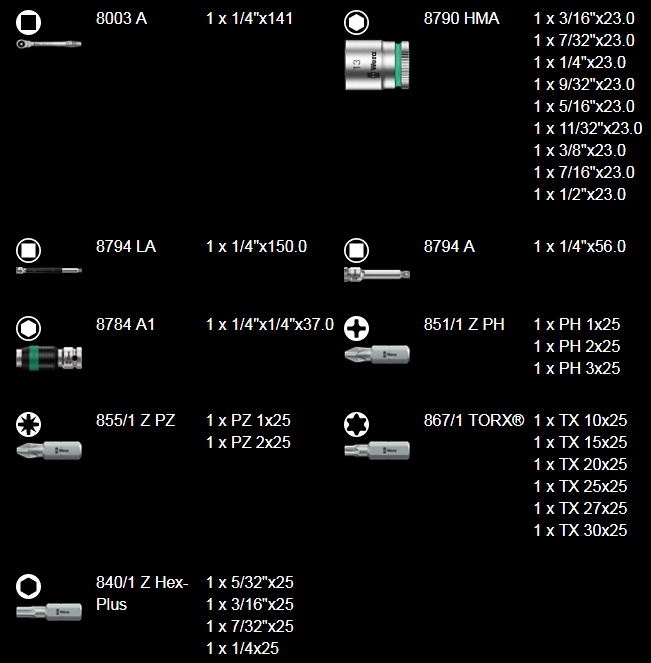
Task: Click the square drive icon for 8794 A
Action: (x=356, y=250)
